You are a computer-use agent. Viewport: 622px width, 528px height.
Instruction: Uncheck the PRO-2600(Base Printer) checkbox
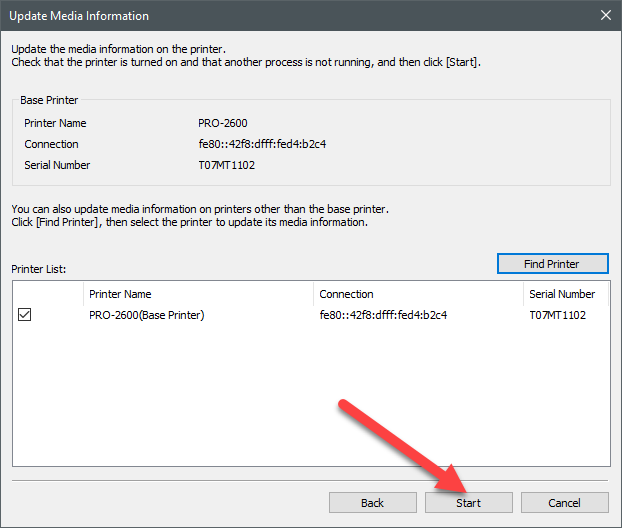pos(25,315)
